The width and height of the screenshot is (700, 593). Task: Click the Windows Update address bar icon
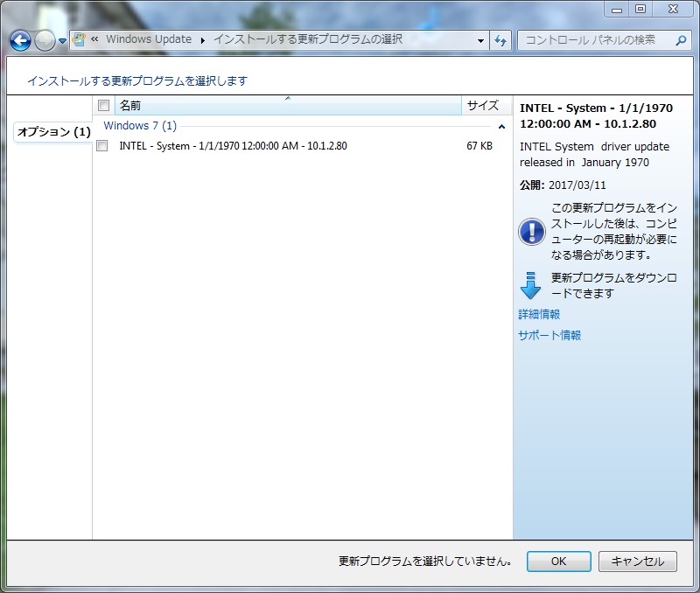point(79,39)
